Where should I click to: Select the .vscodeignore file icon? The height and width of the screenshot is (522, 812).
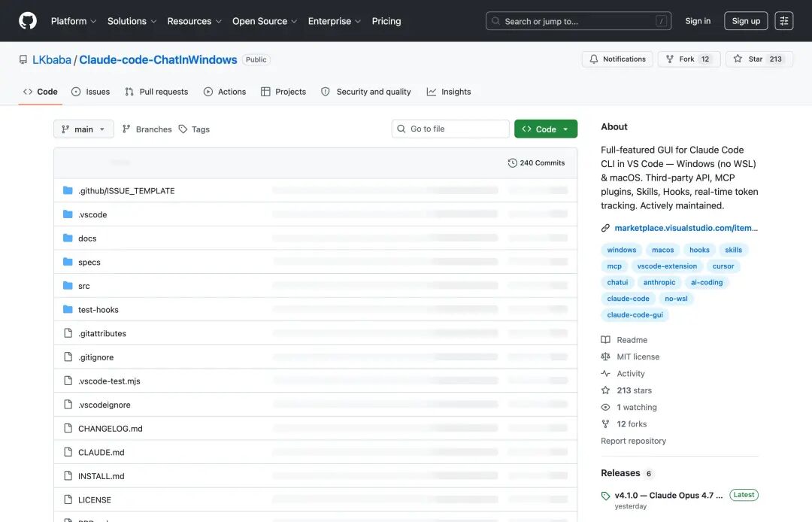(68, 405)
